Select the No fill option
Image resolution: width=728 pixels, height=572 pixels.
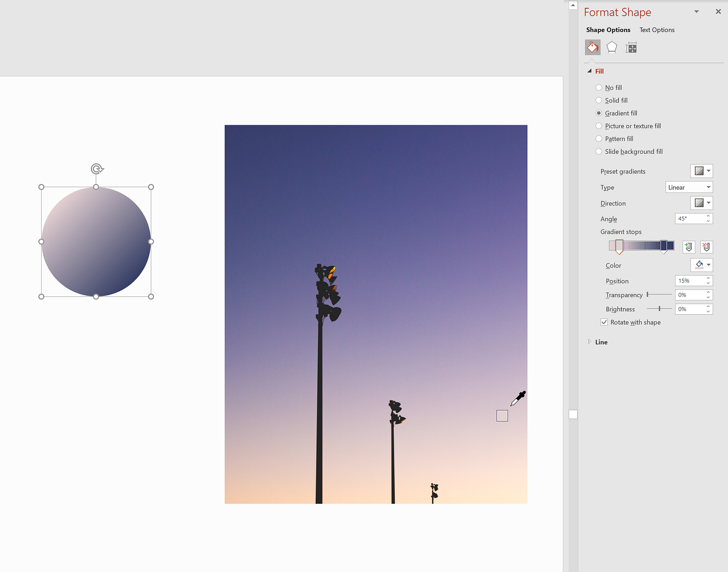pyautogui.click(x=608, y=87)
